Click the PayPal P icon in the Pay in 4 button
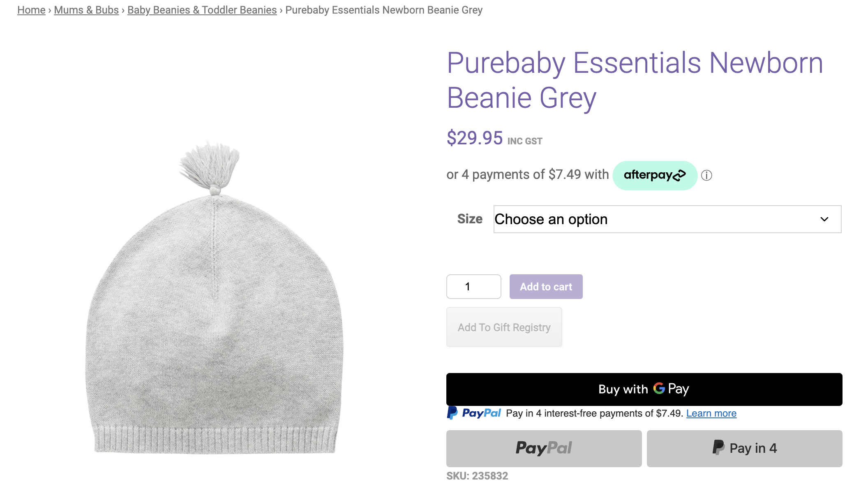The image size is (868, 482). pyautogui.click(x=718, y=447)
